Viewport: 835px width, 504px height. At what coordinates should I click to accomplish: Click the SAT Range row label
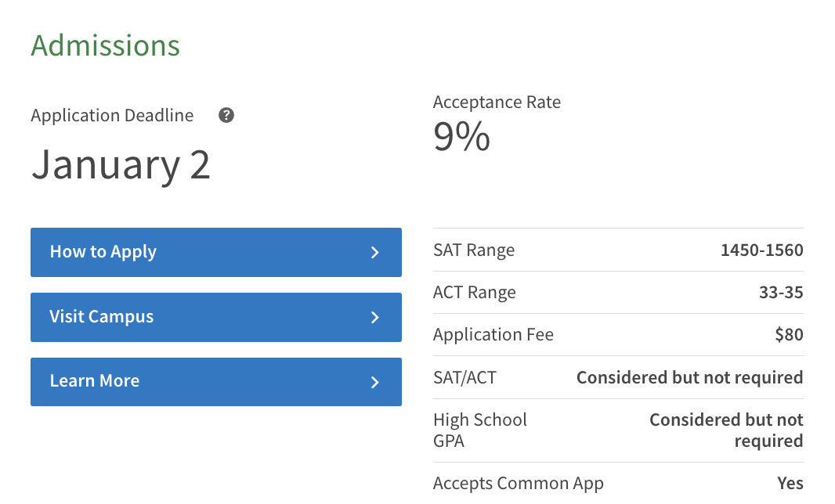[x=474, y=250]
